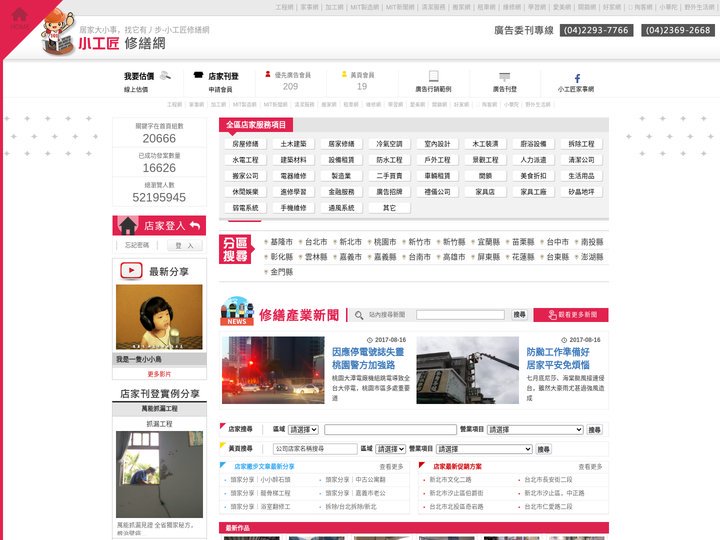The height and width of the screenshot is (540, 720).
Task: Choose the 拆除工程 service category
Action: tap(581, 144)
